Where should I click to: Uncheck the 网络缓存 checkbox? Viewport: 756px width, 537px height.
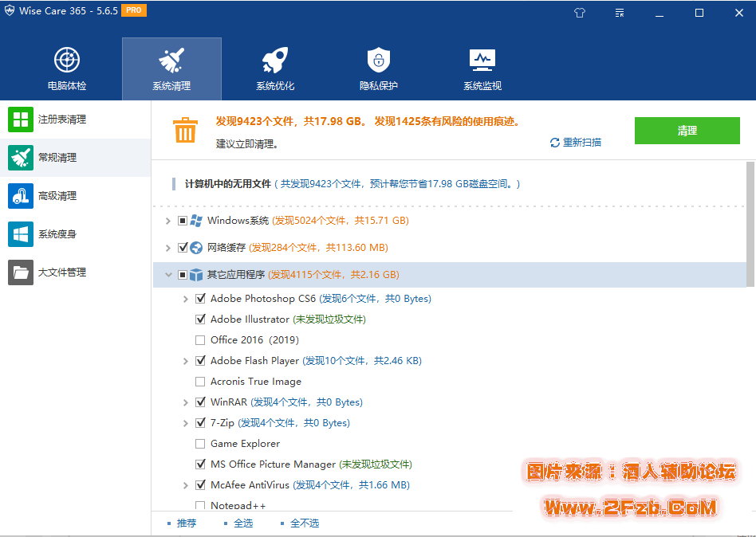point(183,248)
